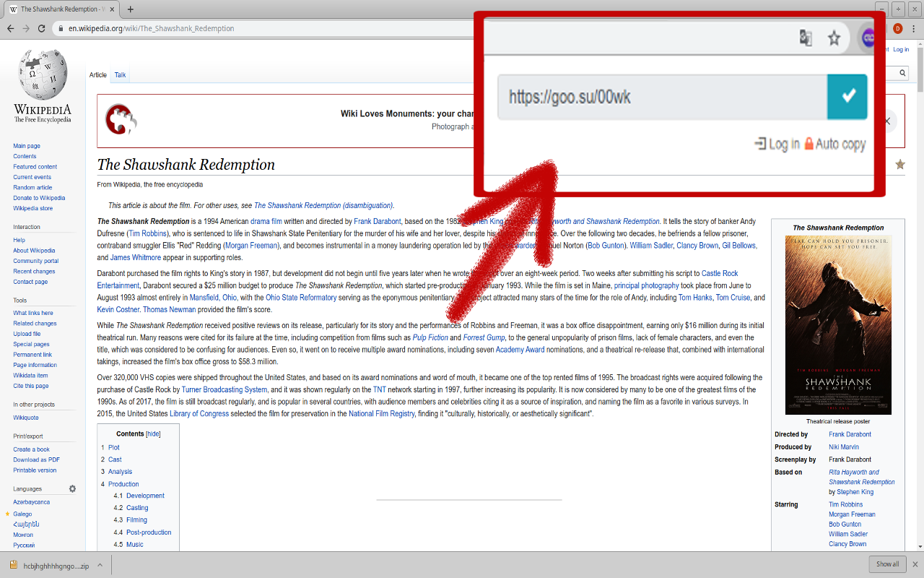Close the Shawshank Redemption browser tab

(112, 9)
